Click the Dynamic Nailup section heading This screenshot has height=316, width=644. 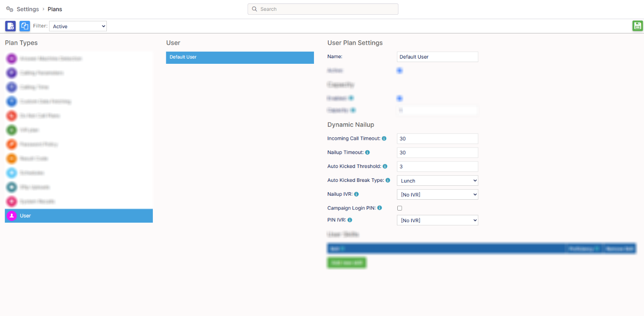click(x=350, y=125)
